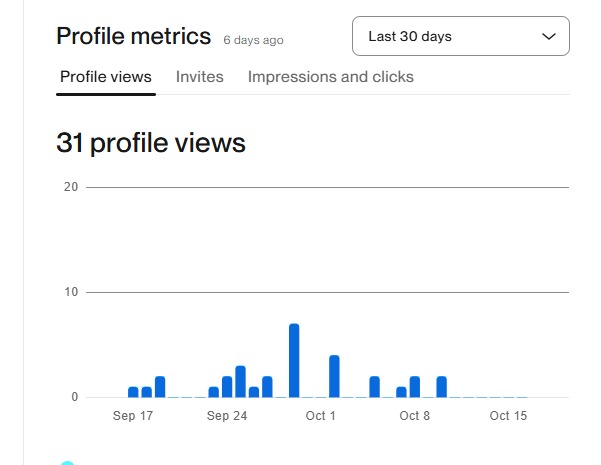Click the "6 days ago" timestamp
The height and width of the screenshot is (465, 601).
click(253, 40)
